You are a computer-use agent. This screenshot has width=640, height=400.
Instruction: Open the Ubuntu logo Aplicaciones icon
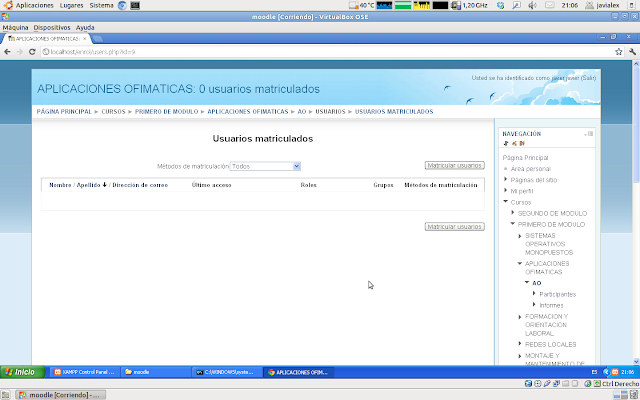[x=8, y=5]
